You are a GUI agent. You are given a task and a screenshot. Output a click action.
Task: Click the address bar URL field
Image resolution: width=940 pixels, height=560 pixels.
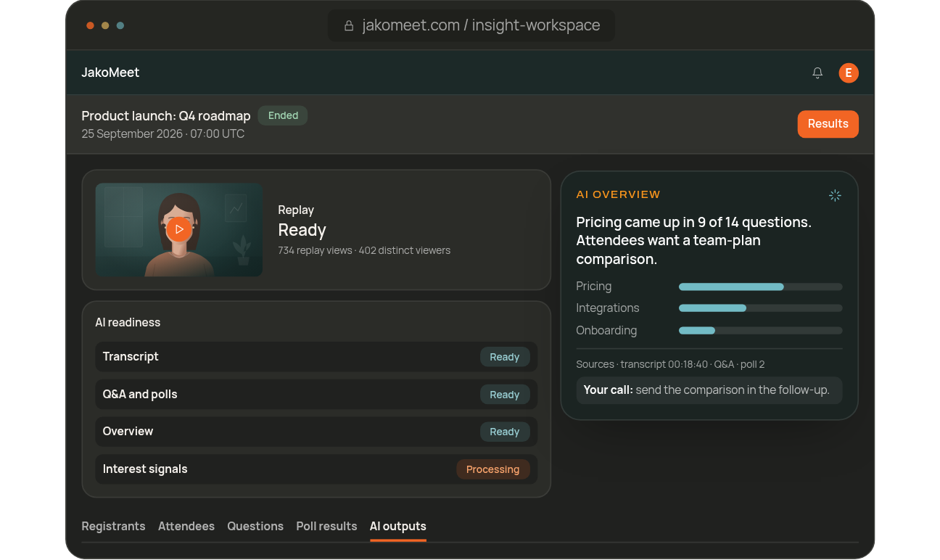[x=471, y=25]
